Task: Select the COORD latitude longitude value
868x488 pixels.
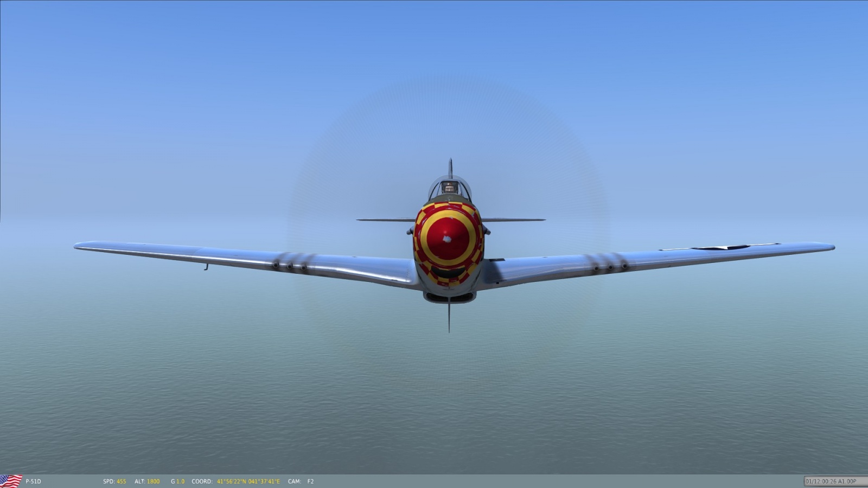Action: click(248, 481)
